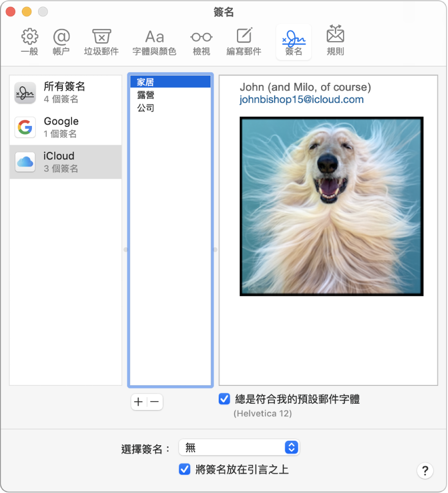Open the 垃圾郵件 (Junk Mail) pane

(101, 42)
